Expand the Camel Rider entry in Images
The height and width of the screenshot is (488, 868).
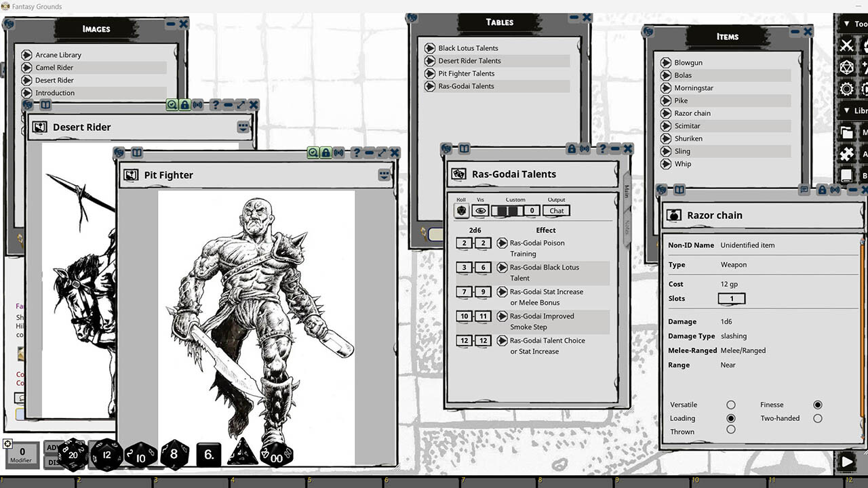(x=27, y=67)
